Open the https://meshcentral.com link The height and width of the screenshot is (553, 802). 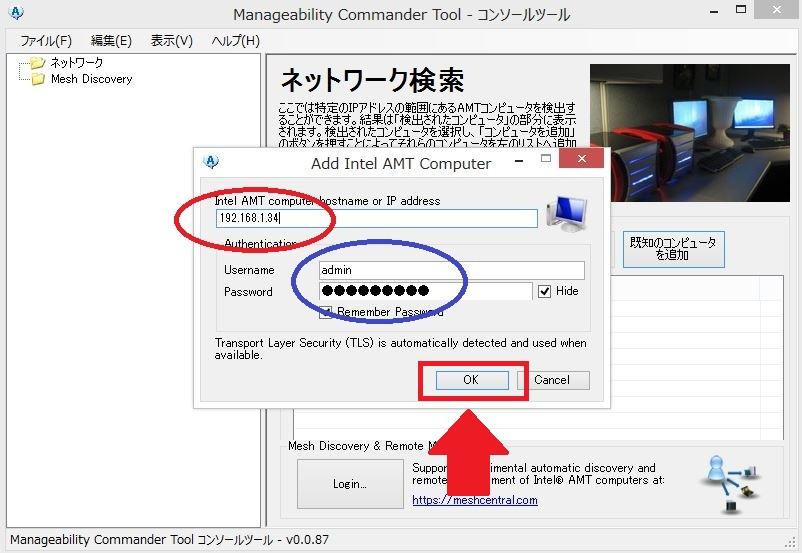click(475, 500)
